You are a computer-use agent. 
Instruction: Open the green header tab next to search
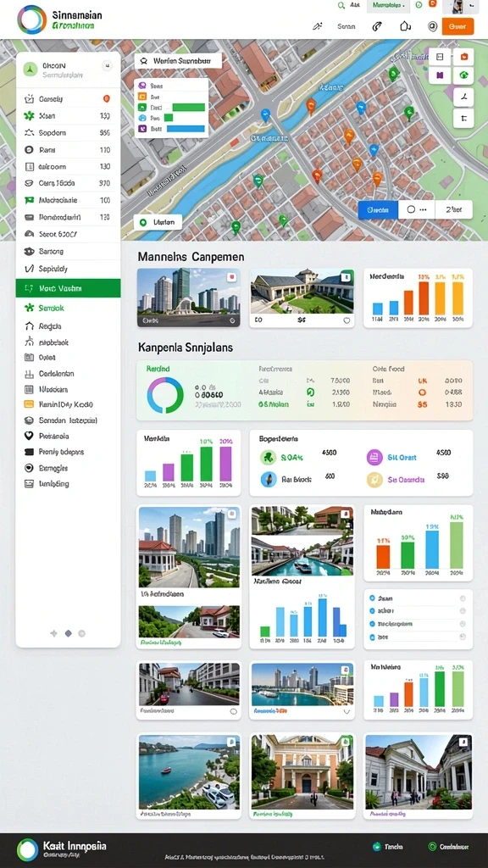coord(387,5)
